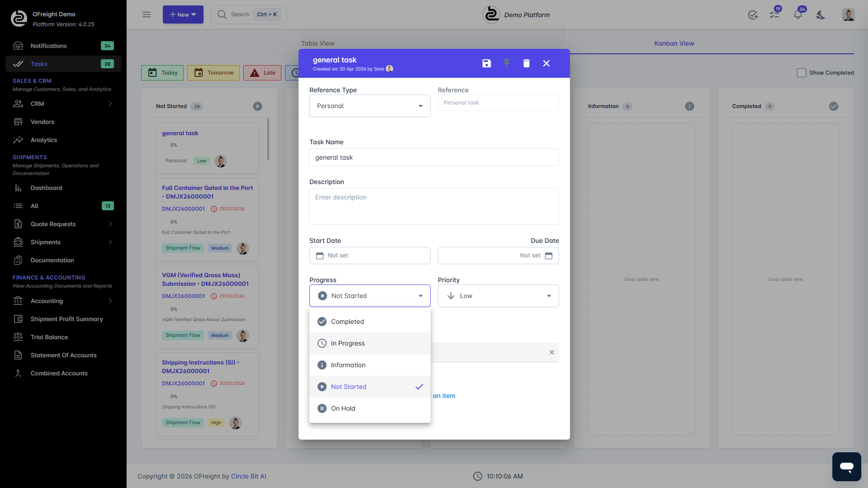Filter tasks by Tomorrow button
The image size is (868, 488).
pos(213,73)
